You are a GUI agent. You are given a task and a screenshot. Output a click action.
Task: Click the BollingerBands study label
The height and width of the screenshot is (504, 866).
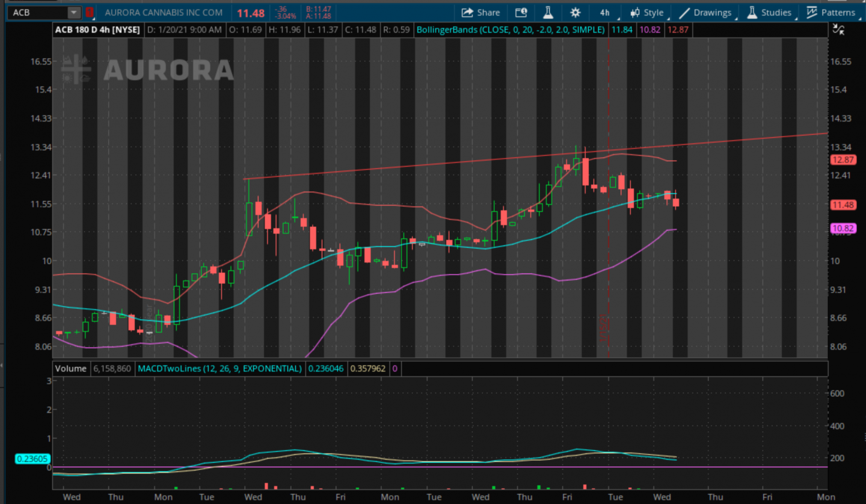pyautogui.click(x=510, y=29)
